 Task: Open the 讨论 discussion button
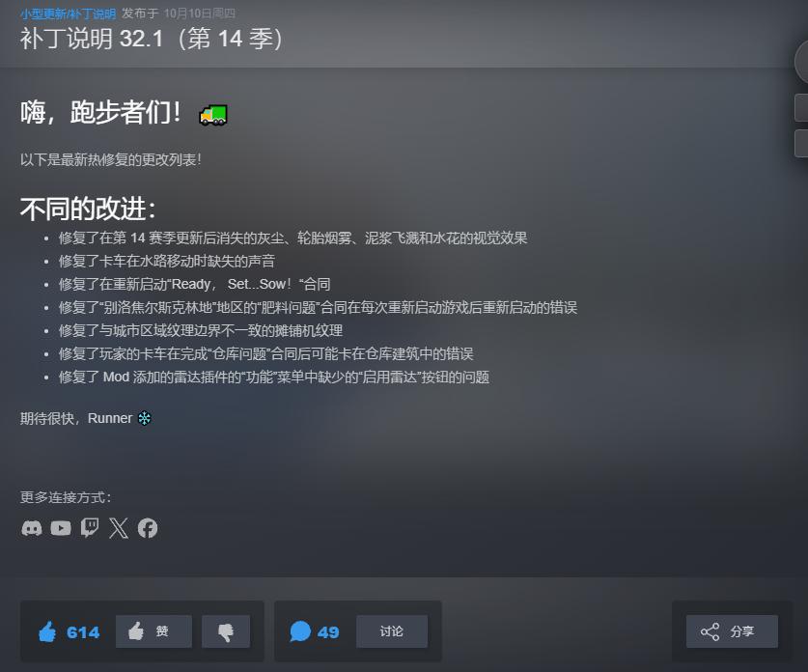(x=392, y=631)
